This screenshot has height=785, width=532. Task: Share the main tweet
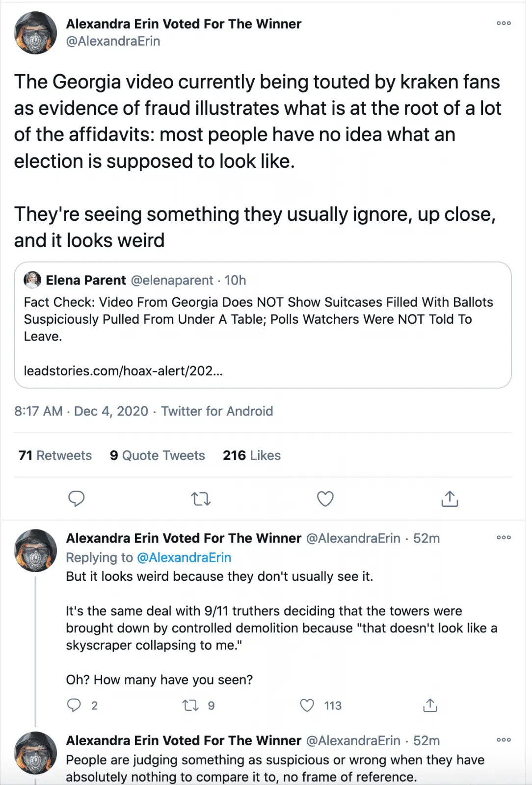[x=450, y=498]
